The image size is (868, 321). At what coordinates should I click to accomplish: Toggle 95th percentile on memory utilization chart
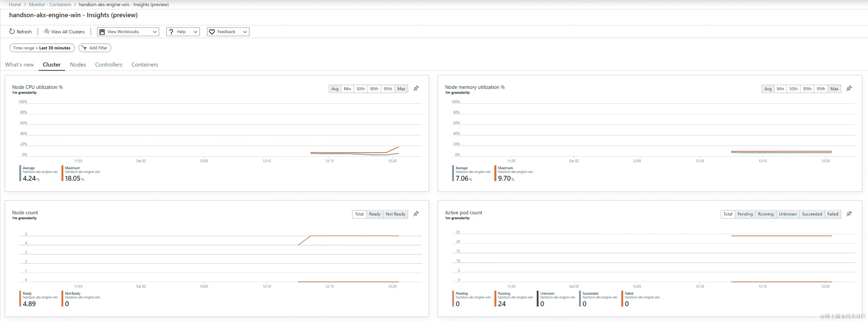coord(820,89)
